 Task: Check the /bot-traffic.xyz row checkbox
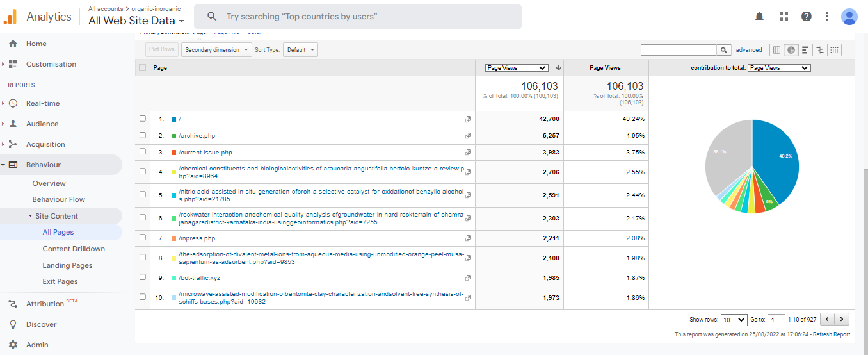tap(143, 278)
